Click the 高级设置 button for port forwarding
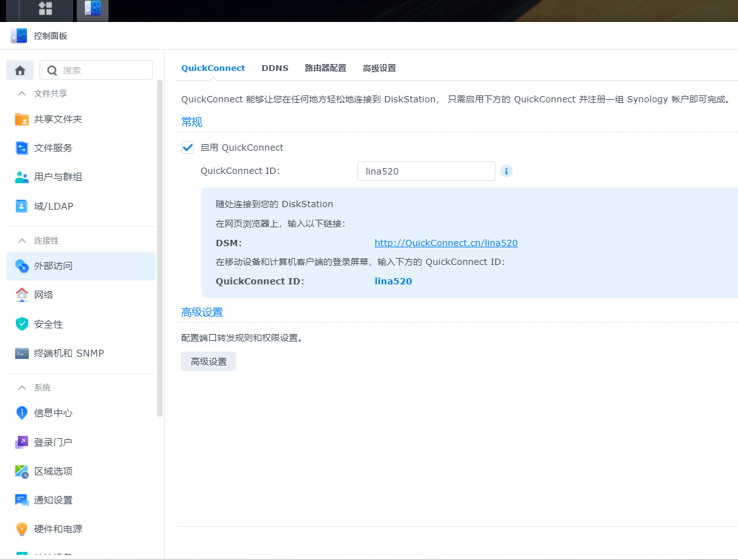The height and width of the screenshot is (560, 738). [208, 361]
